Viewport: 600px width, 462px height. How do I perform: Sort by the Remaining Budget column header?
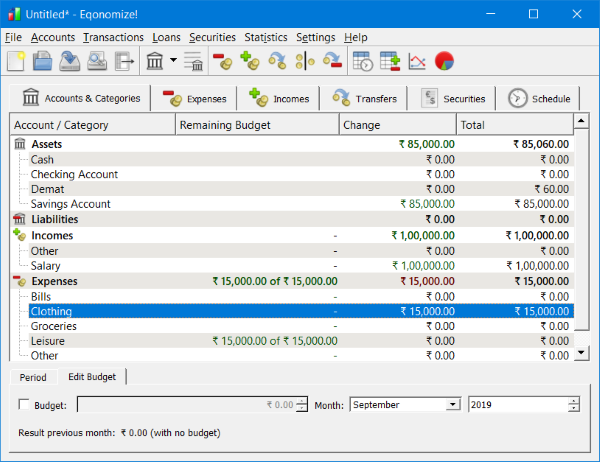225,126
